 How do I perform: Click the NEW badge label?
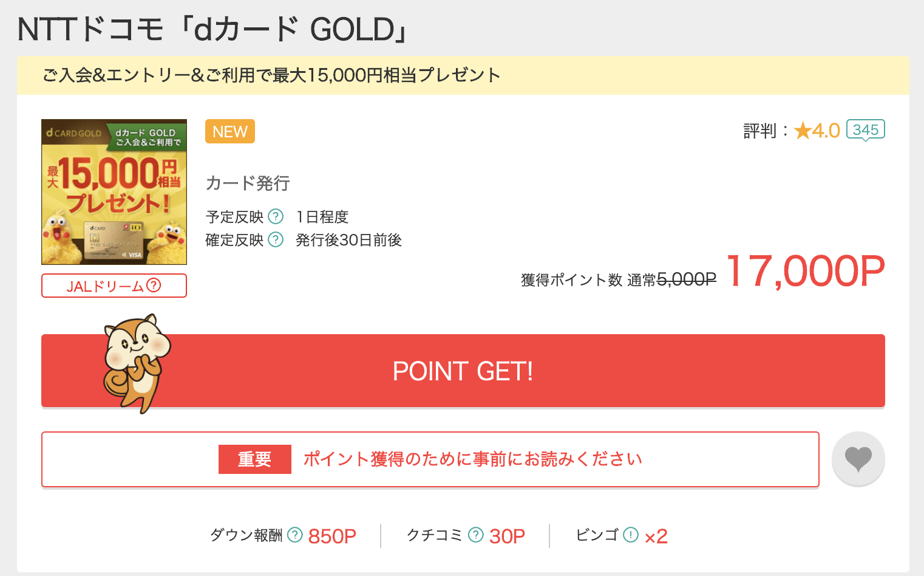pos(230,131)
